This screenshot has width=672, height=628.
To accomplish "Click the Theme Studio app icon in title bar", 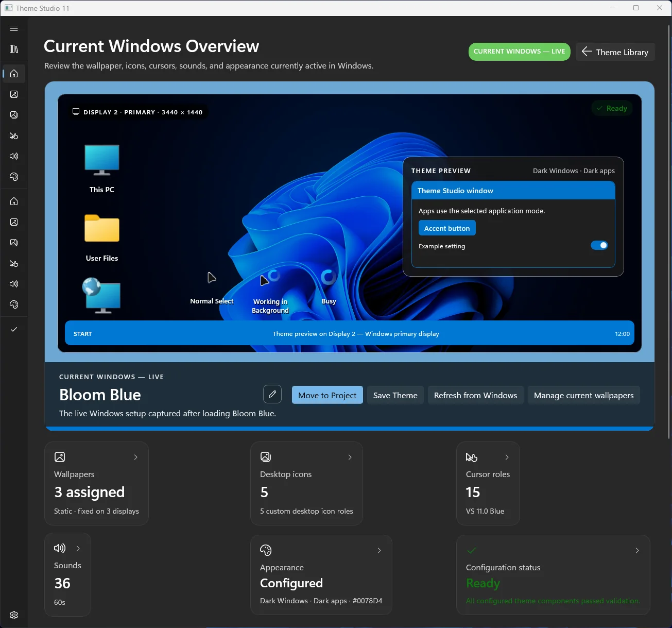I will click(8, 8).
